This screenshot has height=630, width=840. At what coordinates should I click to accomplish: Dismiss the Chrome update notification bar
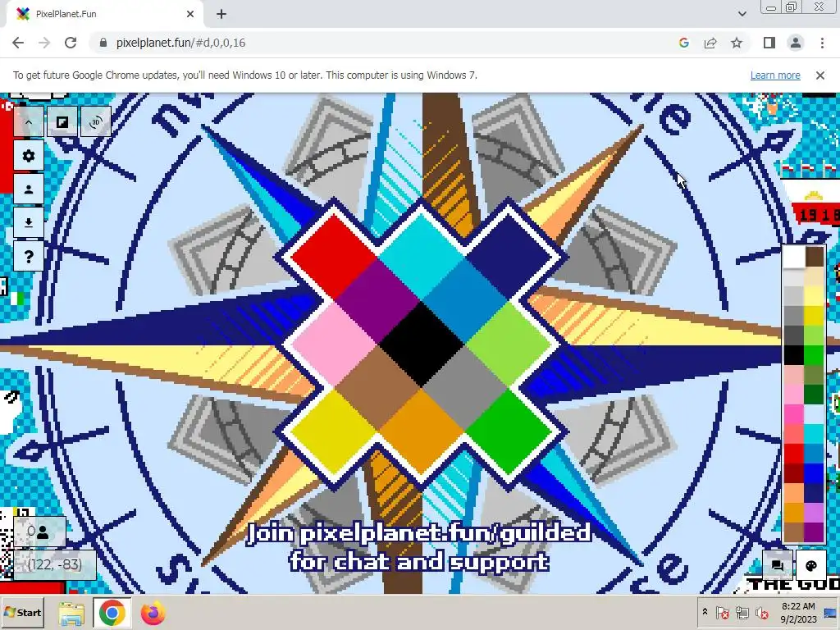820,75
